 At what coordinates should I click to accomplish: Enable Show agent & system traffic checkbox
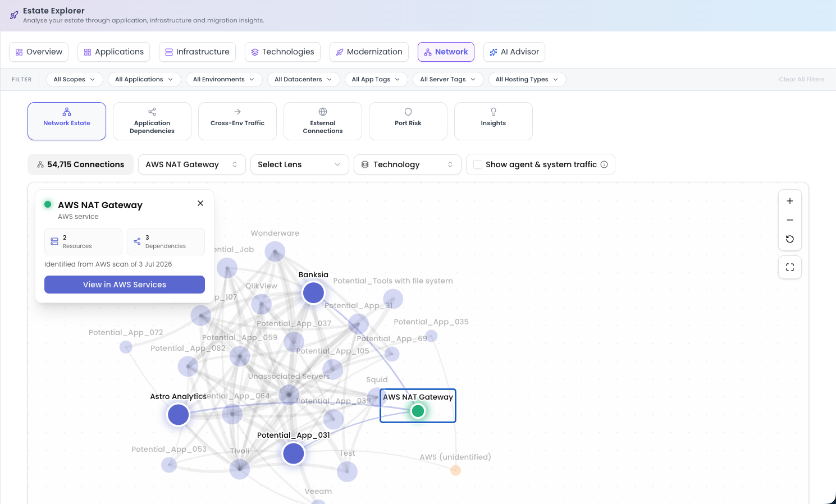point(478,164)
